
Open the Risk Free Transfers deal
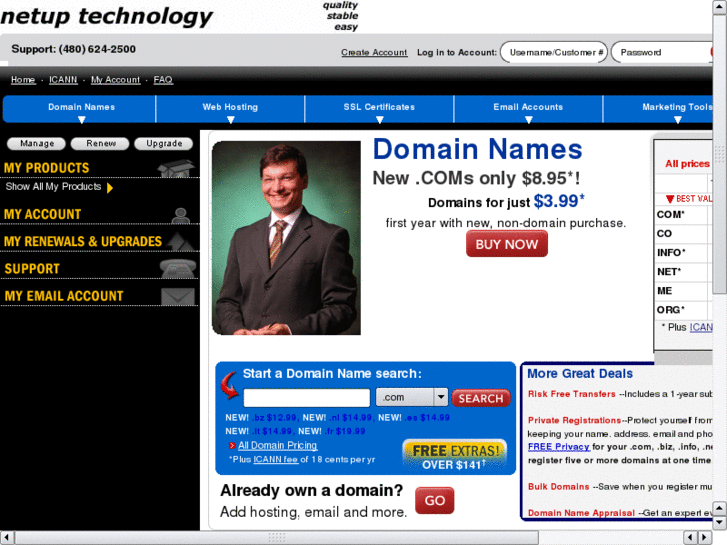tap(572, 394)
